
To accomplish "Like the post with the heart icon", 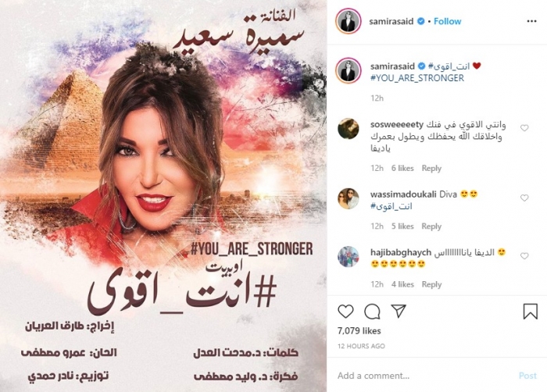I will (x=345, y=312).
